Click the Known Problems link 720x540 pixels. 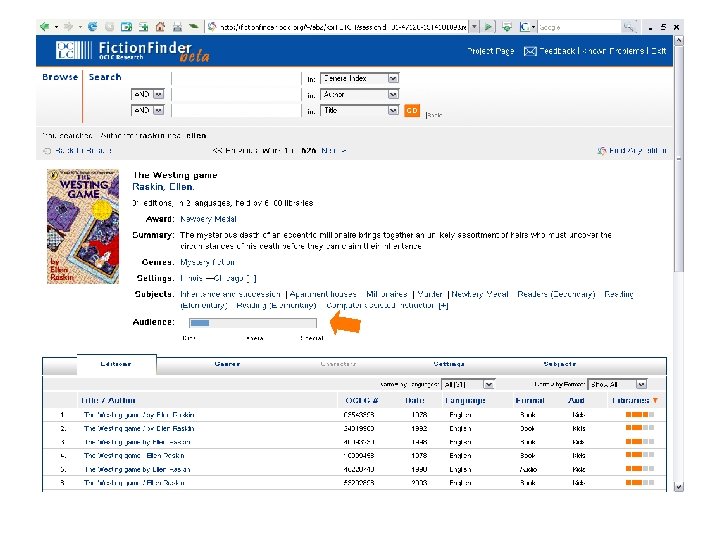point(613,51)
